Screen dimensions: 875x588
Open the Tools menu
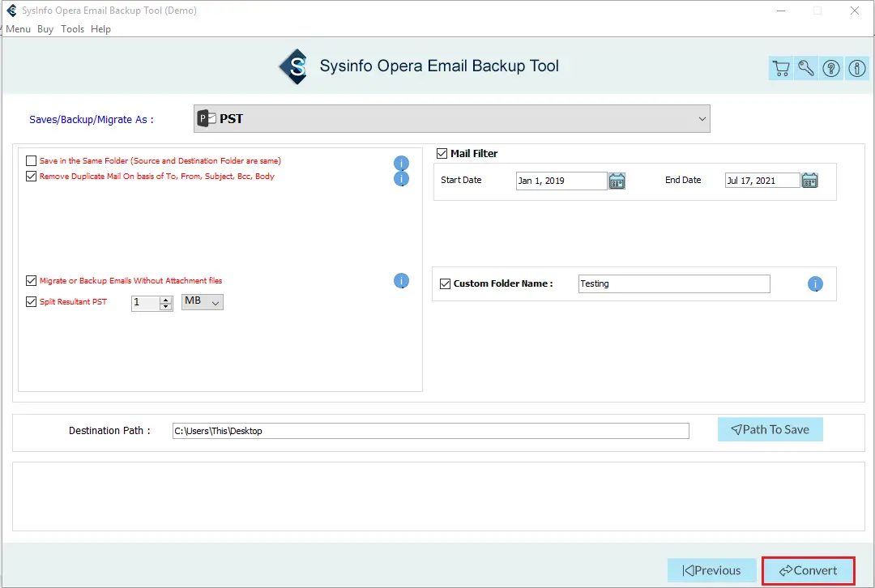[x=72, y=29]
